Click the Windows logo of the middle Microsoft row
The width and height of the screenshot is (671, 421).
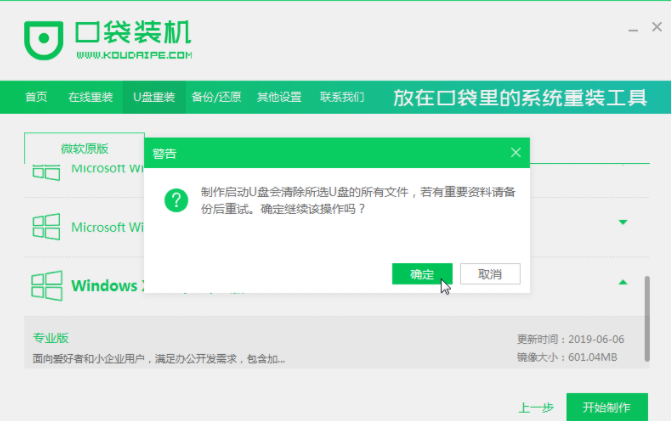[46, 227]
